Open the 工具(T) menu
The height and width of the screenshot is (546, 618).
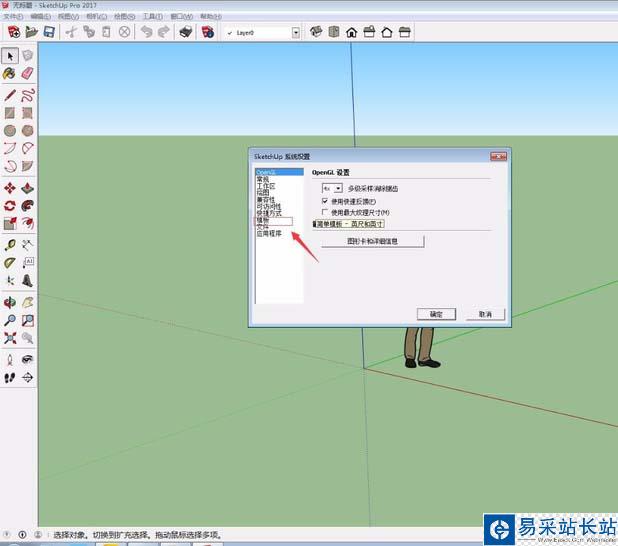click(x=153, y=17)
